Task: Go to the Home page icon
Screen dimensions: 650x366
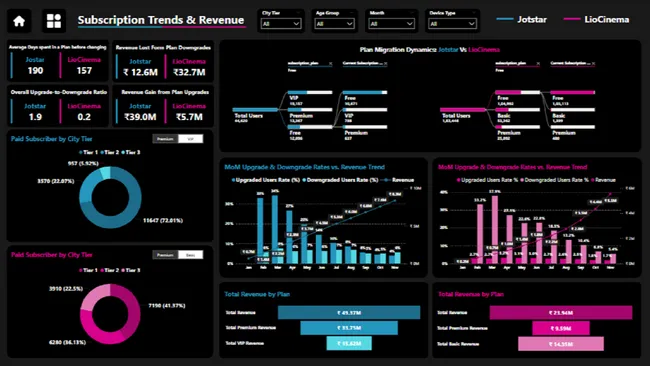Action: pyautogui.click(x=19, y=21)
